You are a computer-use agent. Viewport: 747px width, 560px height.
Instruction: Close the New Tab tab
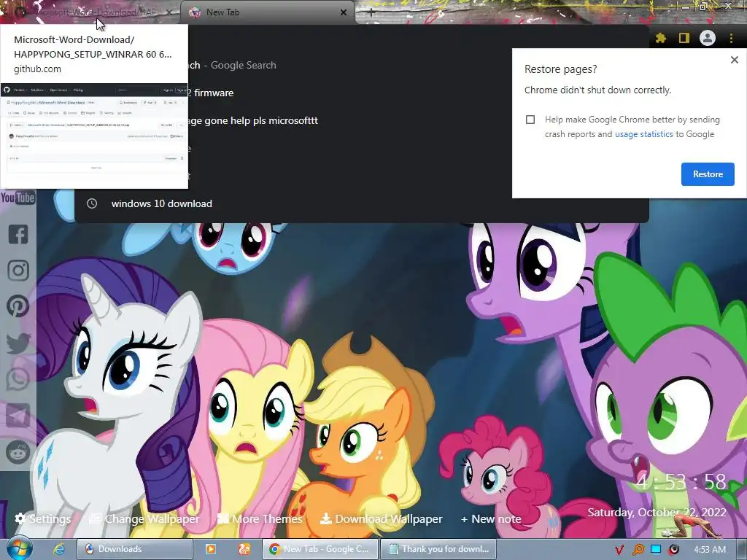[x=344, y=13]
